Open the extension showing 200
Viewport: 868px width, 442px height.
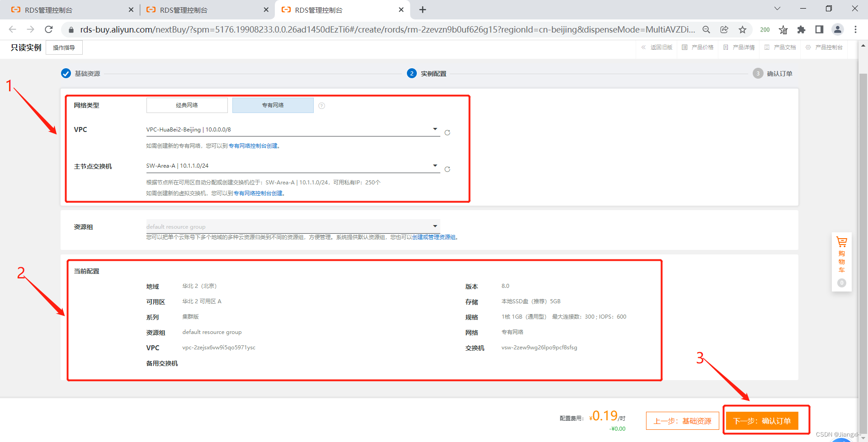click(x=765, y=29)
